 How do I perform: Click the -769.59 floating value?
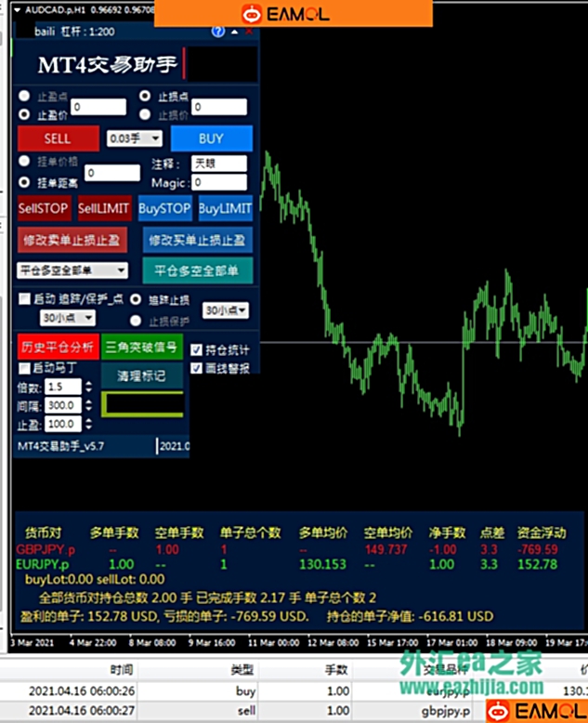click(x=537, y=549)
